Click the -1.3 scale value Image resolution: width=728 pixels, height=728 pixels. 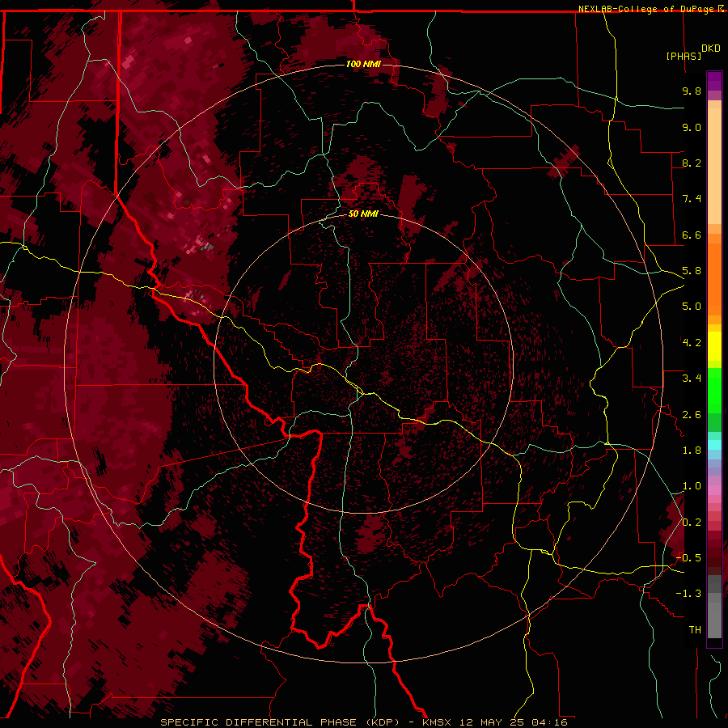(688, 594)
